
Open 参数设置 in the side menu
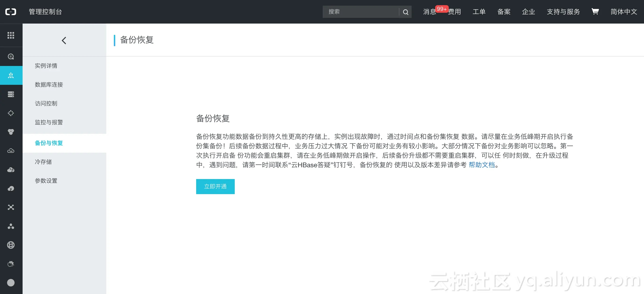click(46, 180)
